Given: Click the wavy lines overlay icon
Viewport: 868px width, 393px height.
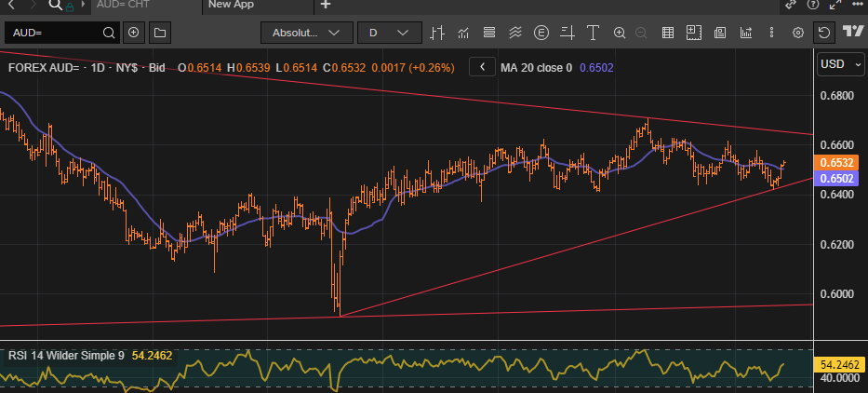Looking at the screenshot, I should point(514,34).
